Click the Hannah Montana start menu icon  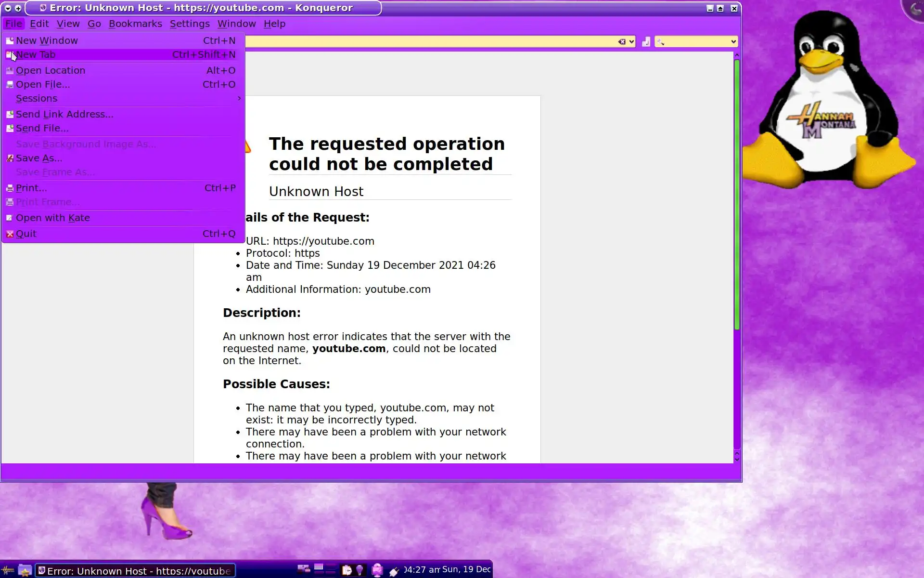pos(8,571)
